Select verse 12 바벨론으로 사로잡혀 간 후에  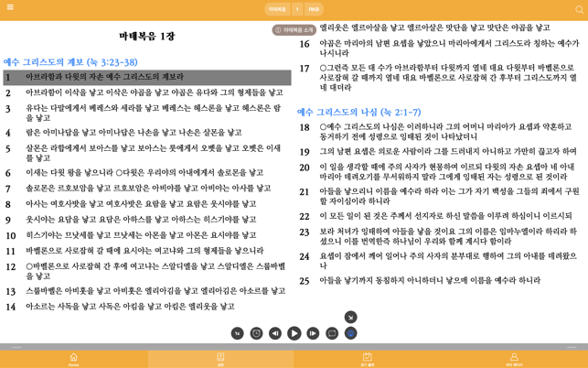147,271
